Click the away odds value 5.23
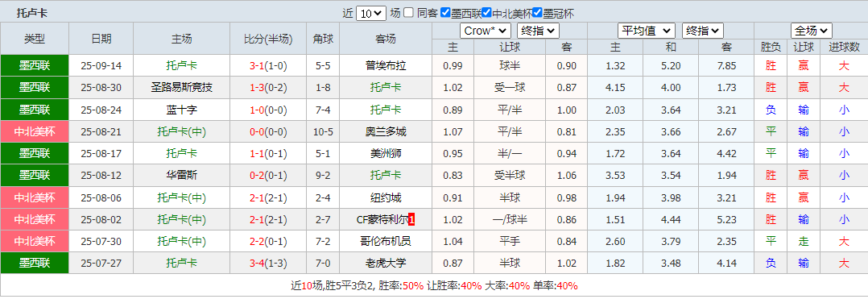This screenshot has width=868, height=299. tap(726, 219)
